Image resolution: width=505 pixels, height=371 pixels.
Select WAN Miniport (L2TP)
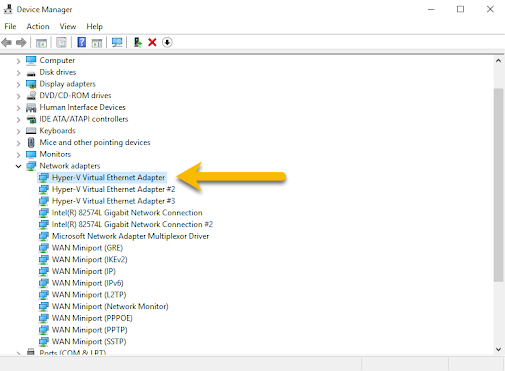point(89,295)
